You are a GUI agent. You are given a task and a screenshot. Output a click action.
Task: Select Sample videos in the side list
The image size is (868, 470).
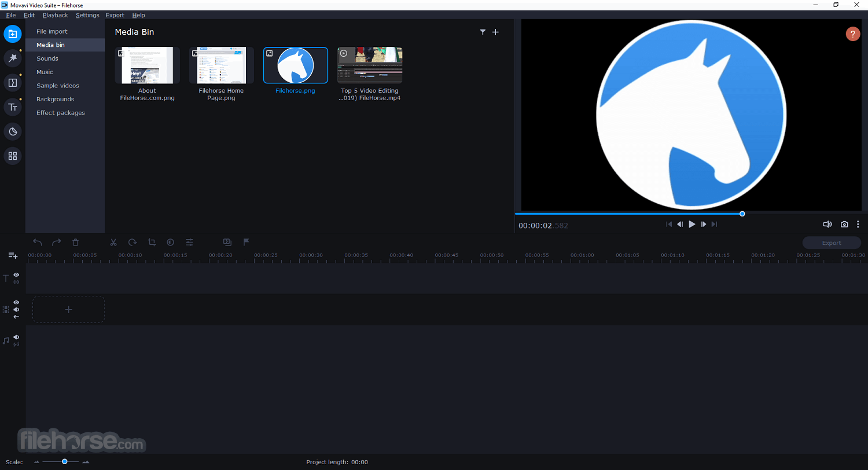pos(65,86)
